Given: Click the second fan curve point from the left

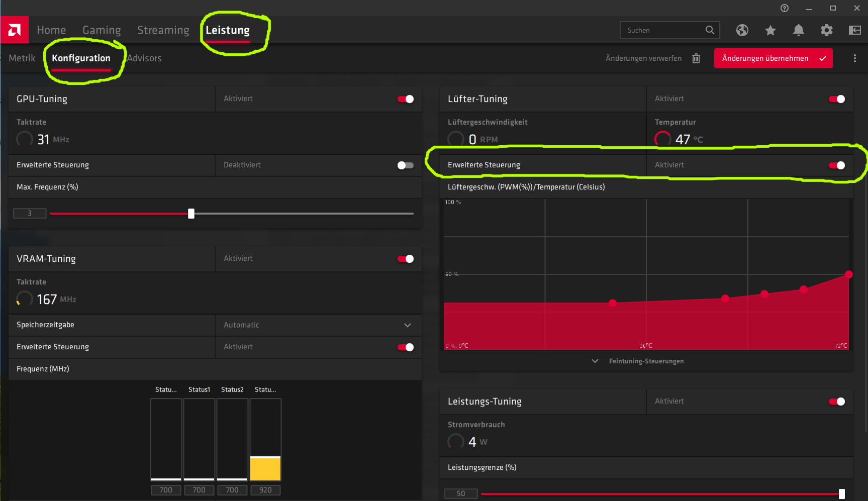Looking at the screenshot, I should tap(725, 298).
